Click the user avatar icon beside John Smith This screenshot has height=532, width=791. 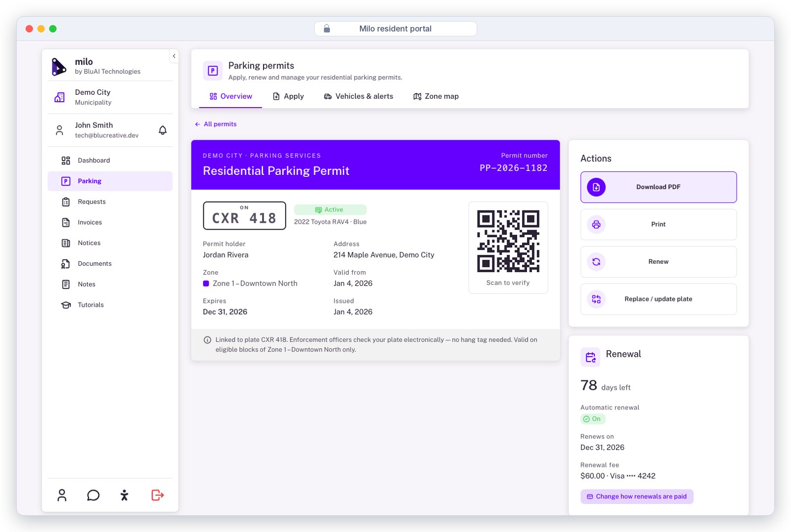tap(59, 130)
